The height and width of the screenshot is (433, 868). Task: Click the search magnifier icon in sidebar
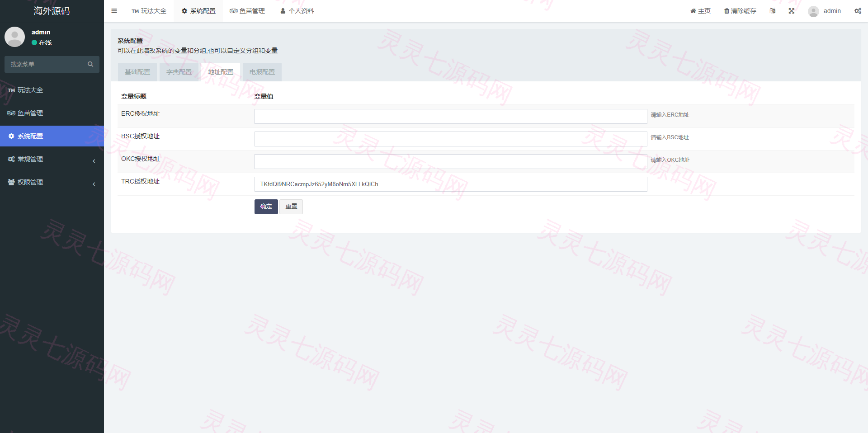(x=90, y=64)
